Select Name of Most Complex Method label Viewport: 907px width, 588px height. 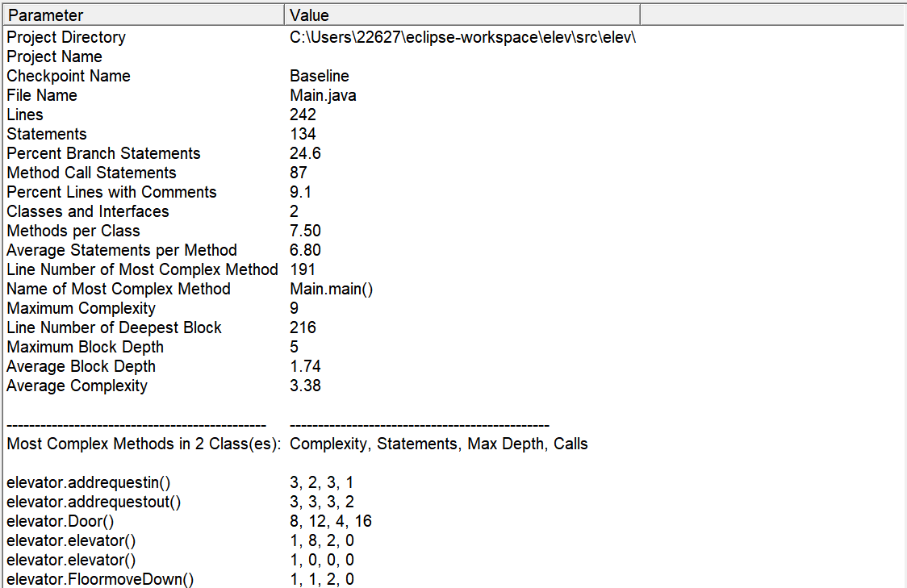(119, 289)
